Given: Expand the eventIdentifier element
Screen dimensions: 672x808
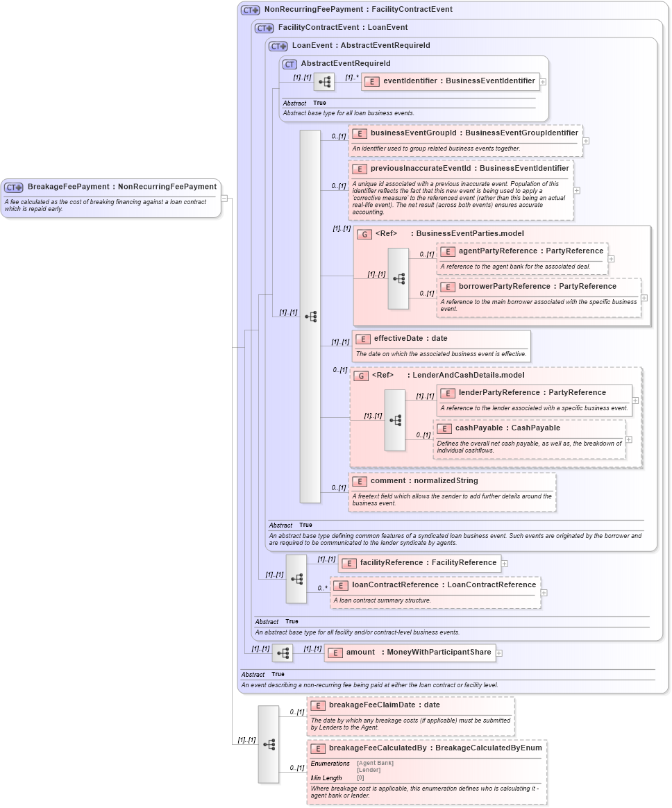Looking at the screenshot, I should click(x=543, y=82).
